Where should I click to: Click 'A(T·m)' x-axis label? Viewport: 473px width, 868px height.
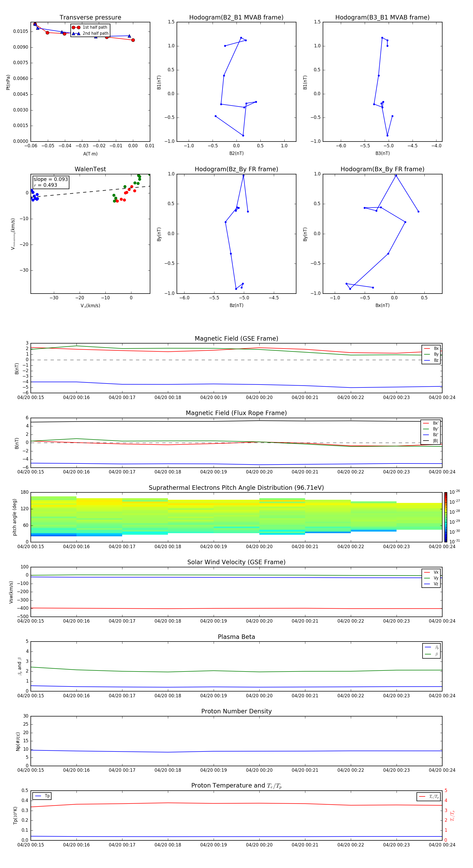(x=90, y=154)
